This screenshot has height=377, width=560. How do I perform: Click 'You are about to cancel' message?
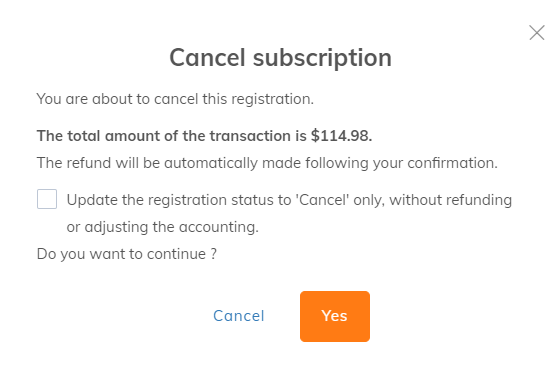175,99
